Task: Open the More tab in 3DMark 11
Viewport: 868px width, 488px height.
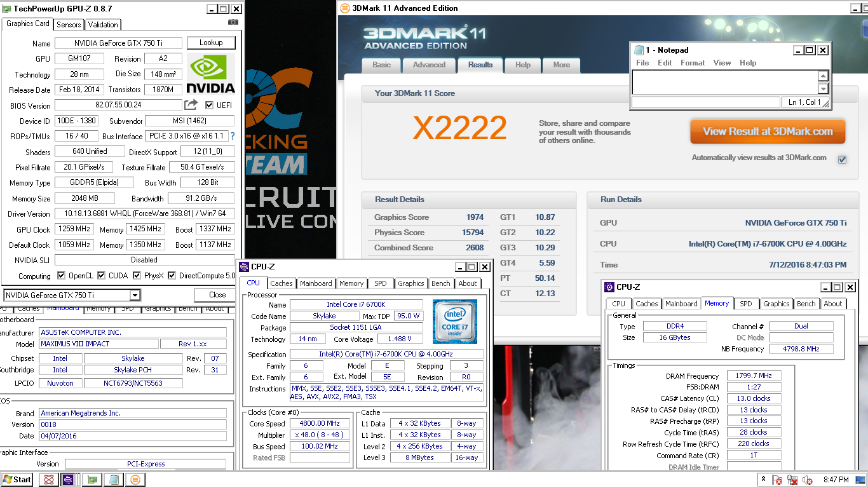Action: [x=561, y=65]
